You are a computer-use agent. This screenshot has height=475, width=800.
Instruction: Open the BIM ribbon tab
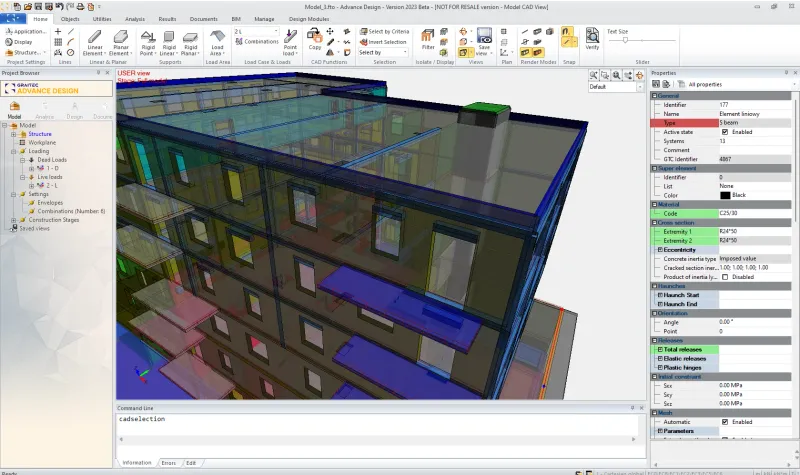pos(236,19)
